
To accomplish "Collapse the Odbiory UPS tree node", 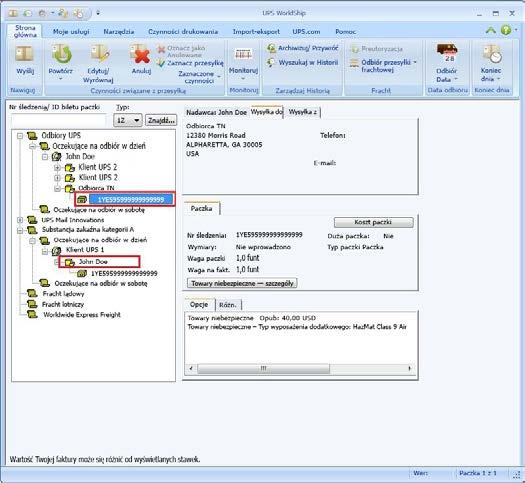I will click(x=20, y=136).
